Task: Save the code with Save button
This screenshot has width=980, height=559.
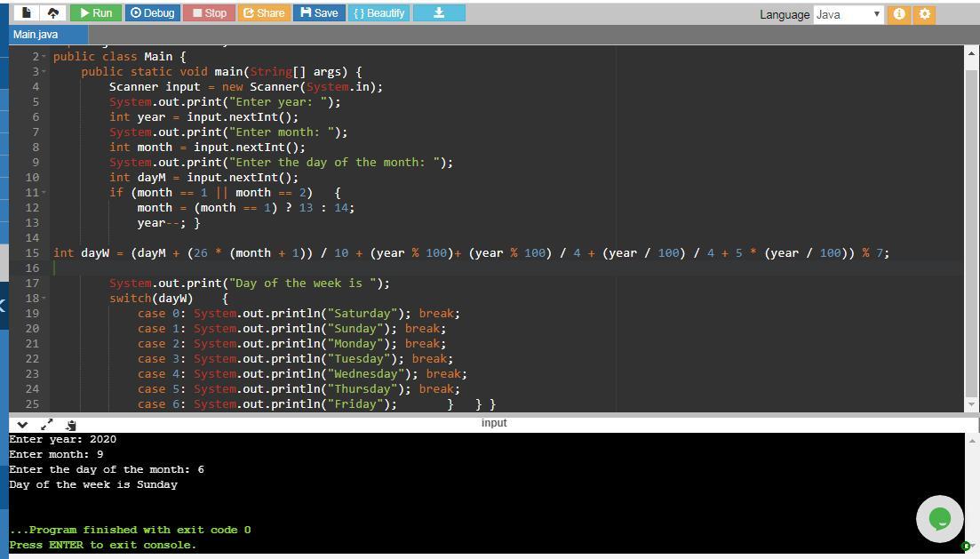Action: point(319,13)
